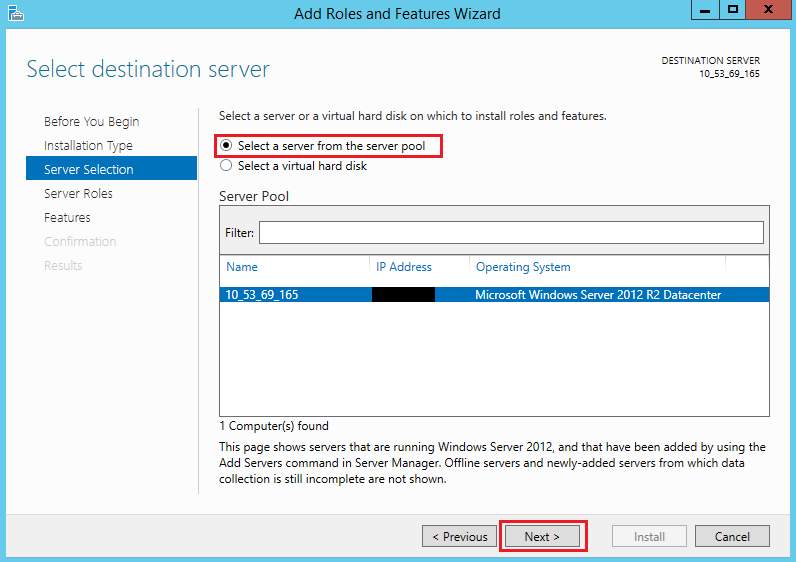Click the wizard icon in title bar

click(16, 14)
